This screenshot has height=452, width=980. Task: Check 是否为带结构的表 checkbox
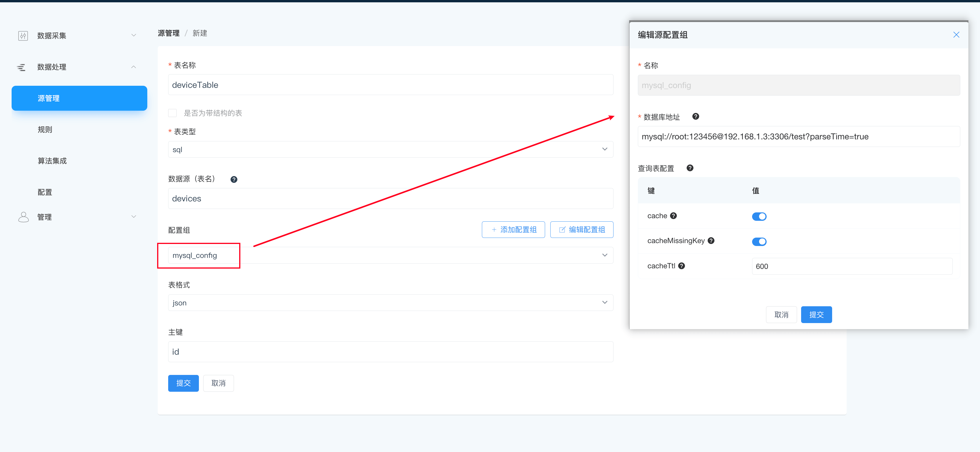pos(172,113)
